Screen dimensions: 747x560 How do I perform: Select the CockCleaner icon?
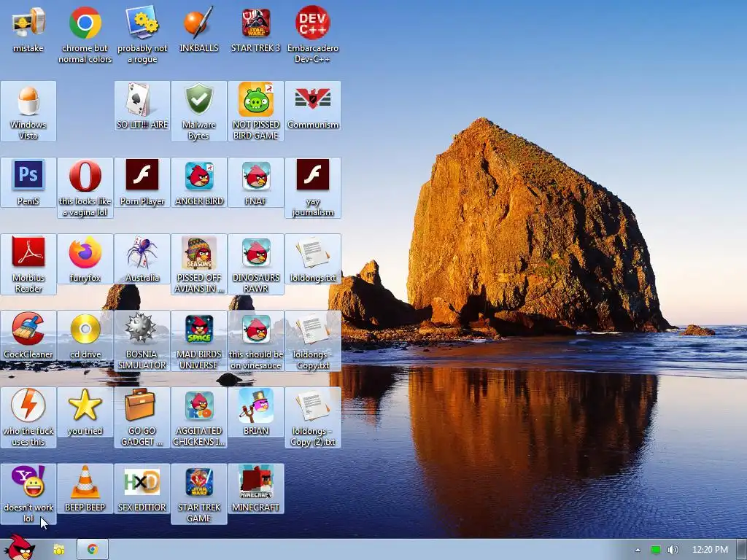pos(28,329)
